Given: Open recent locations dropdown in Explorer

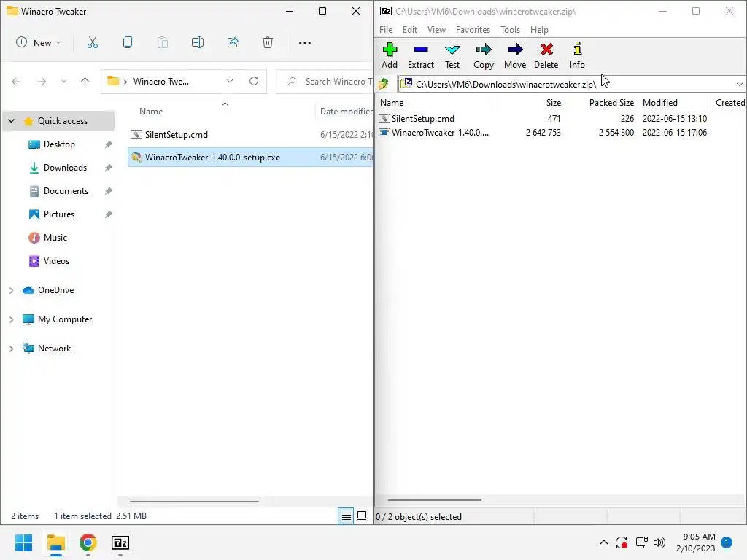Looking at the screenshot, I should click(63, 82).
